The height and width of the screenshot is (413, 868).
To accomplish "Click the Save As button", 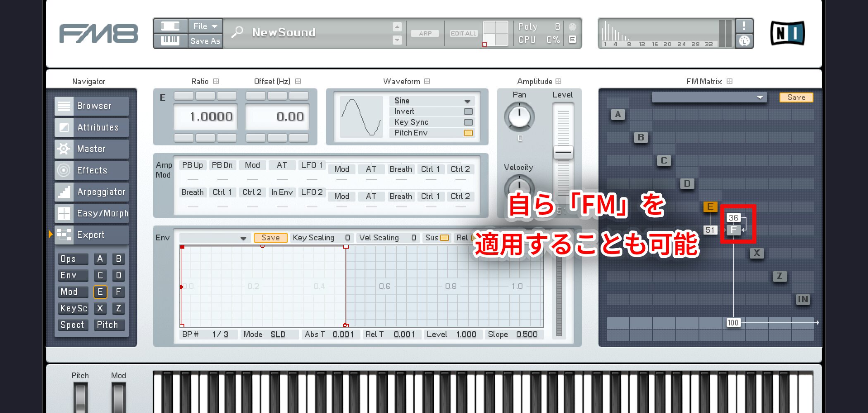I will pos(205,40).
